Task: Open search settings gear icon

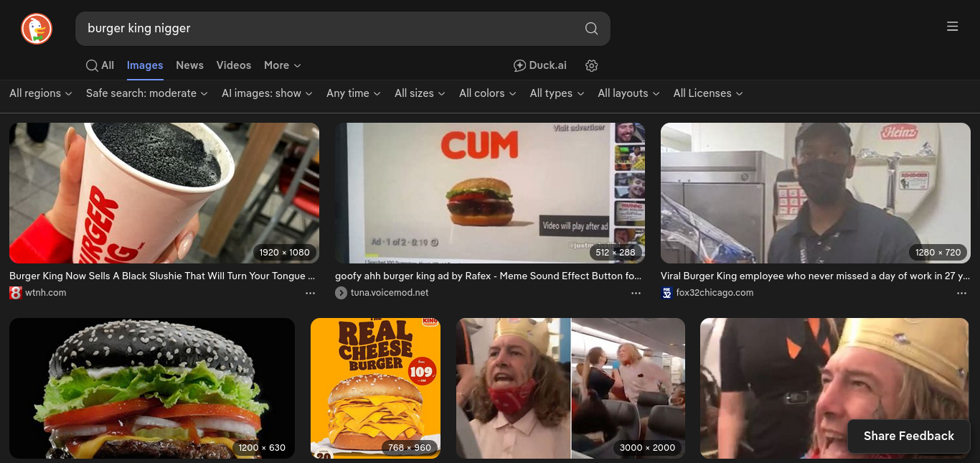Action: point(591,66)
